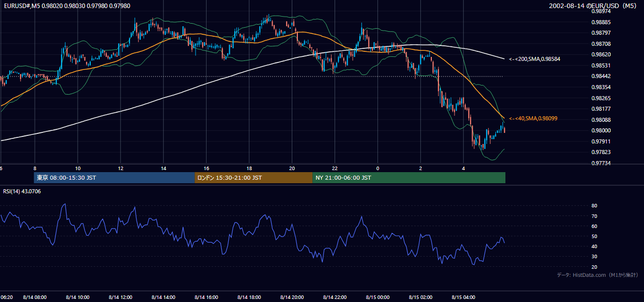Click price axis label 0.98620

coord(601,54)
